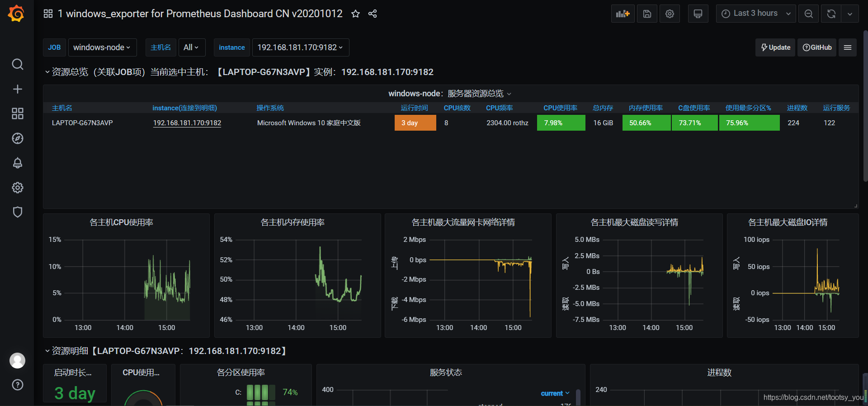Viewport: 868px width, 406px height.
Task: Sort table by 进程数 column
Action: 797,108
